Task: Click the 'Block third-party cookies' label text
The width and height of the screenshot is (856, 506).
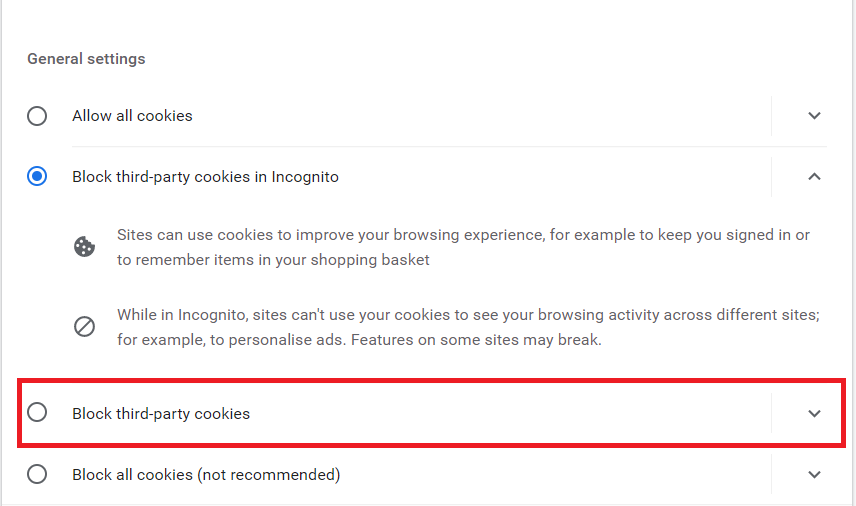Action: click(161, 413)
